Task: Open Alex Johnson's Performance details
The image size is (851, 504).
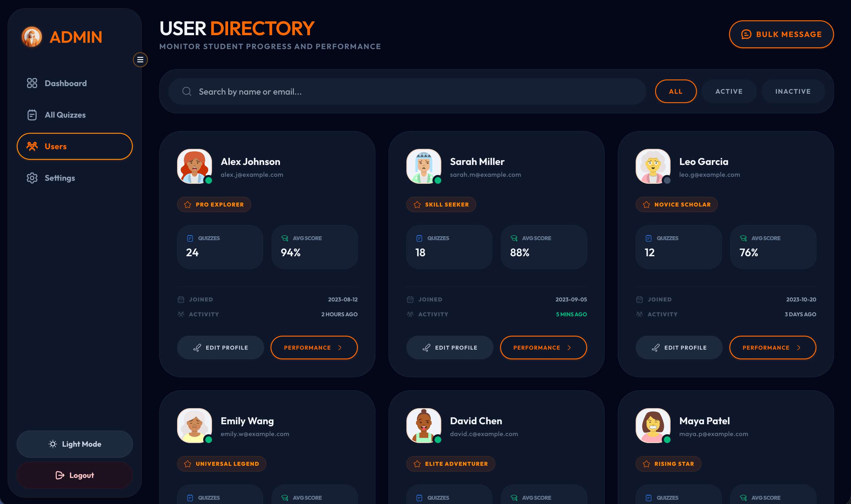Action: click(x=314, y=348)
